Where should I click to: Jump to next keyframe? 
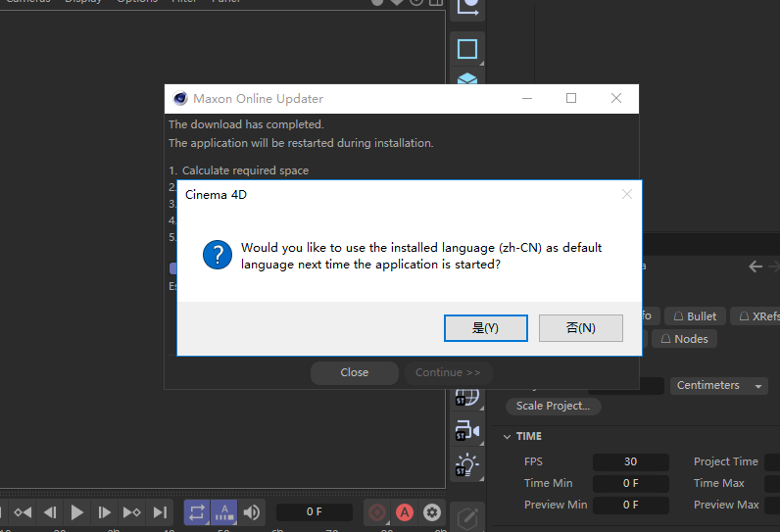click(x=132, y=512)
